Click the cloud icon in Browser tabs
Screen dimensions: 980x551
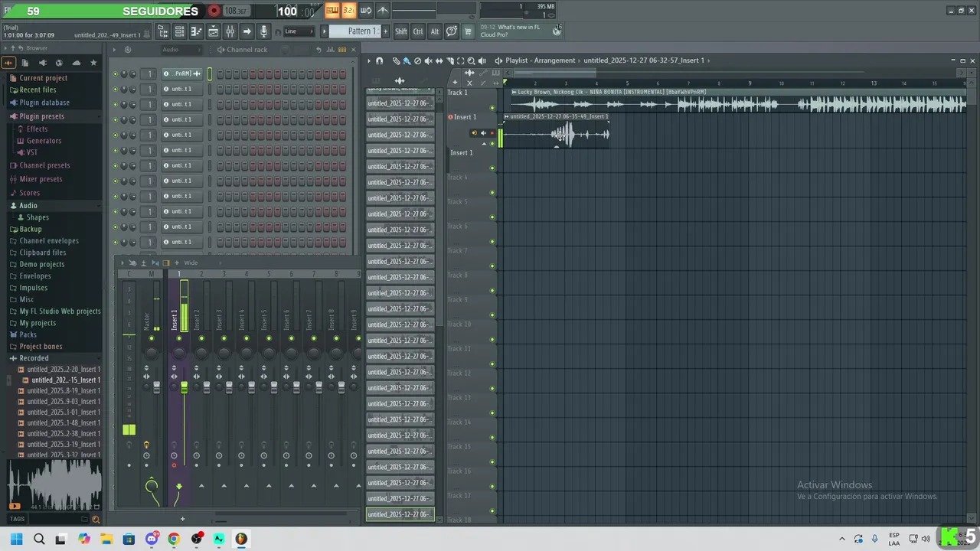pos(77,63)
